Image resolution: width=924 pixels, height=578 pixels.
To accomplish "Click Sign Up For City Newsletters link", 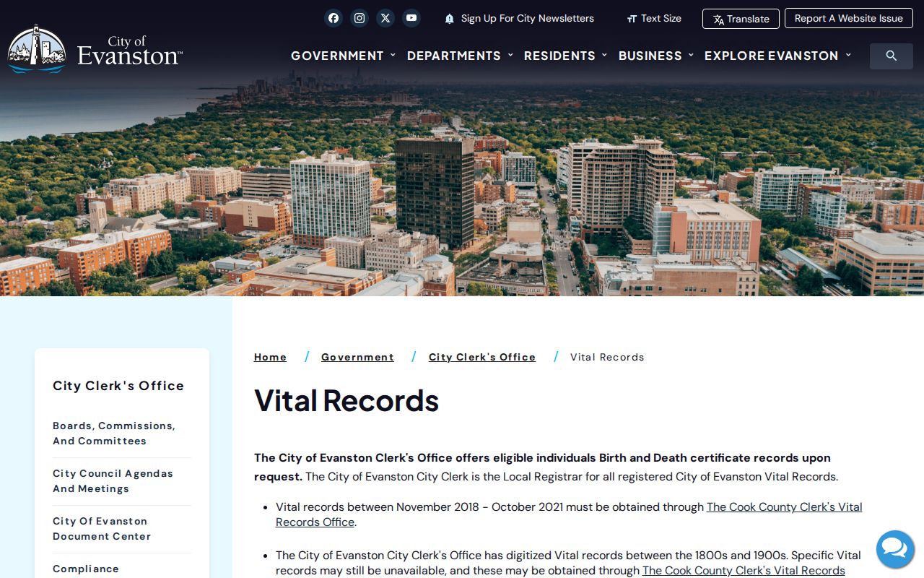I will click(528, 19).
